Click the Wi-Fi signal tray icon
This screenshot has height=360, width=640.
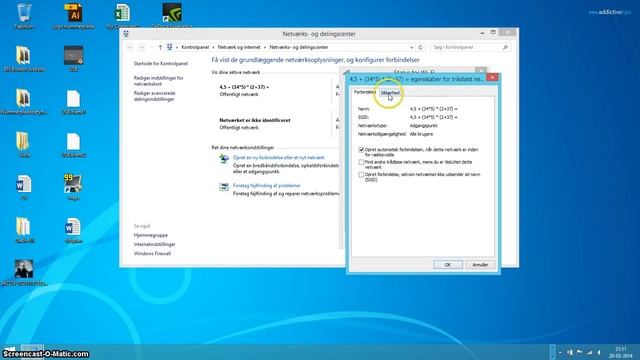(589, 352)
